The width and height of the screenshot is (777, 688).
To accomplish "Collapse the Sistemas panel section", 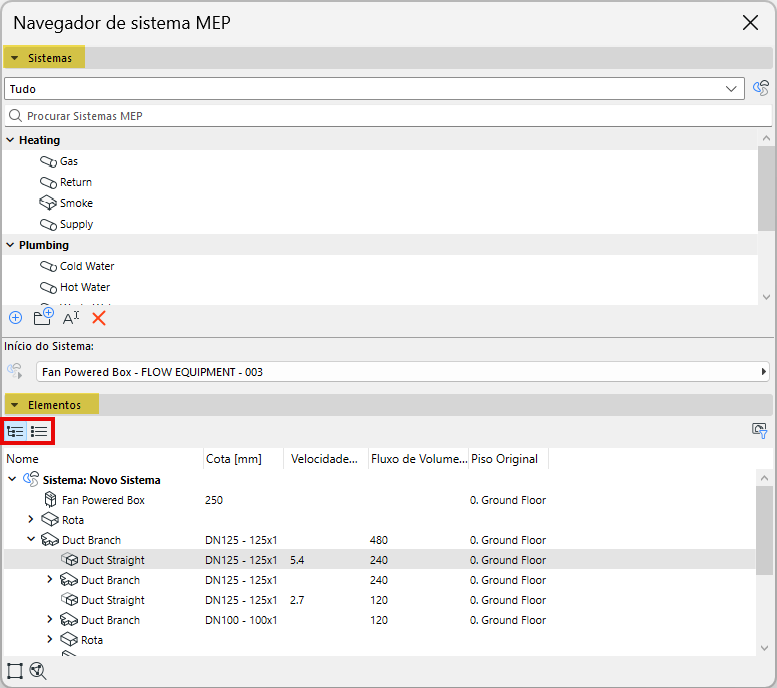I will [x=14, y=58].
